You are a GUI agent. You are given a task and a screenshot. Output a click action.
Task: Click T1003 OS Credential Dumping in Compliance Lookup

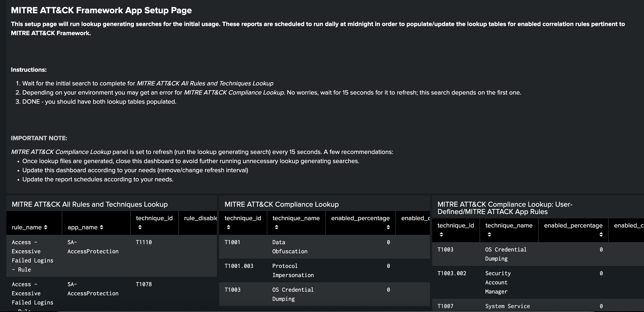(293, 294)
